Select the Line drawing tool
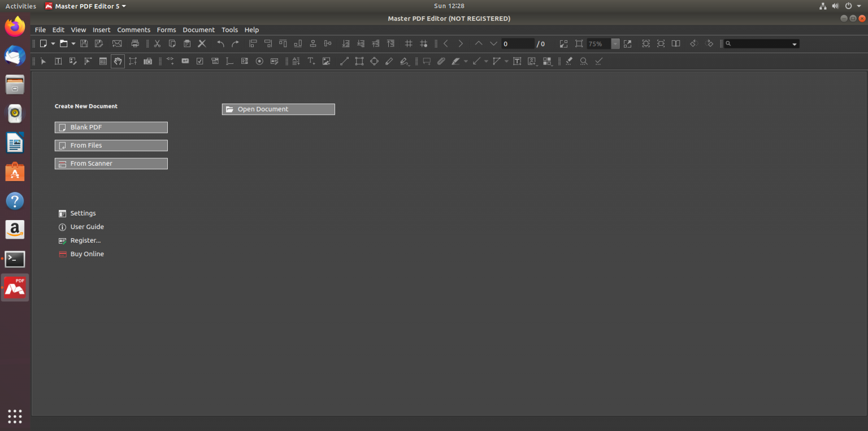The width and height of the screenshot is (868, 431). (344, 61)
